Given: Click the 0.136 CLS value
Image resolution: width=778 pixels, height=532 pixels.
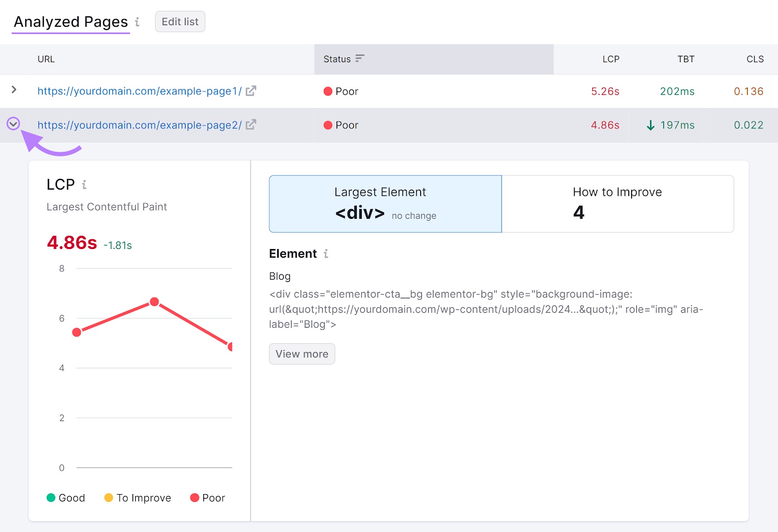Looking at the screenshot, I should click(748, 91).
